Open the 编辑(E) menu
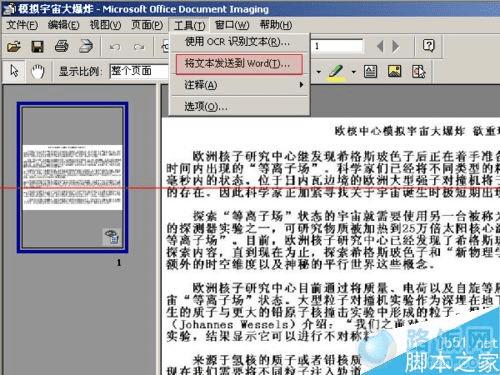Image resolution: width=500 pixels, height=375 pixels. click(x=63, y=25)
